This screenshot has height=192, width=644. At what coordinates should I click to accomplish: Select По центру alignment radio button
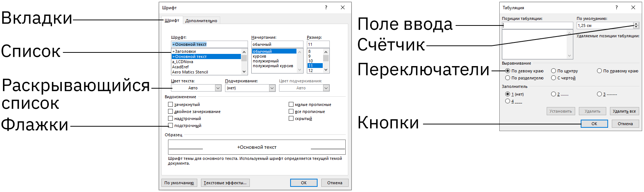click(x=554, y=71)
